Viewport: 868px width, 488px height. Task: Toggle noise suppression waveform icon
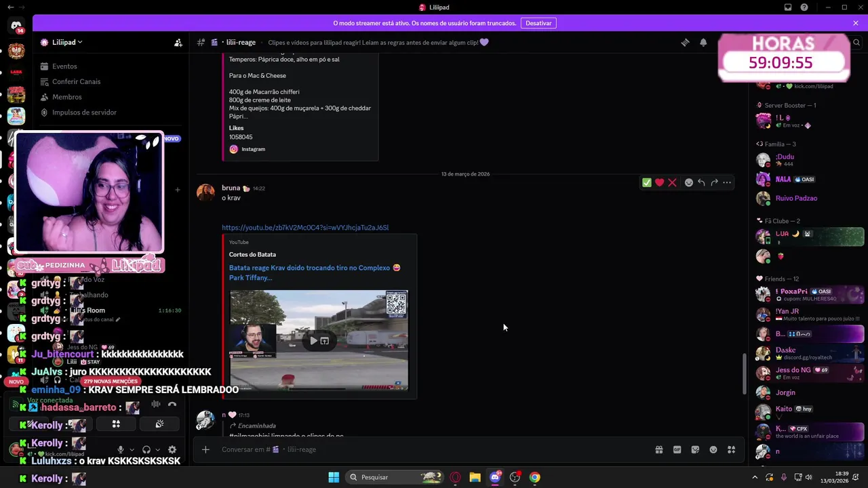tap(155, 404)
